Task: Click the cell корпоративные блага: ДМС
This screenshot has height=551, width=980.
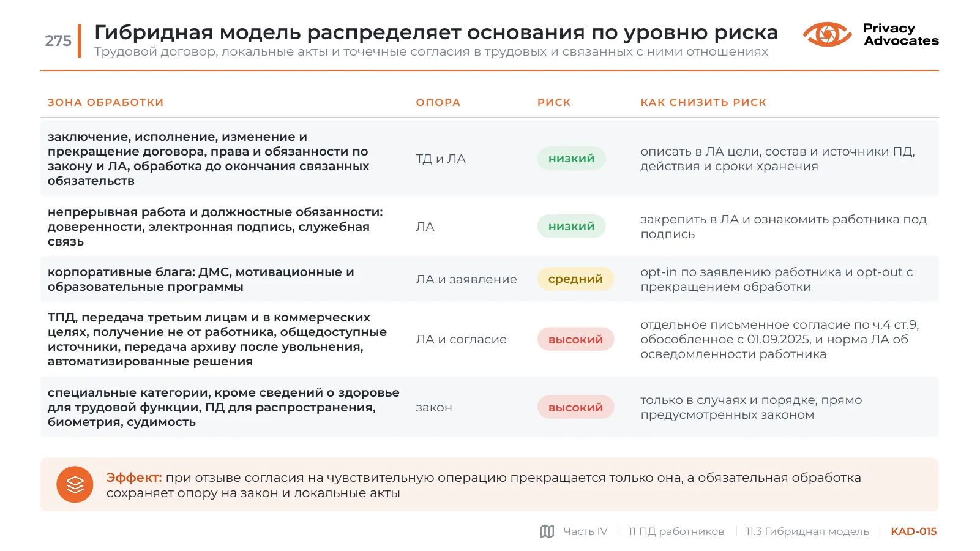Action: coord(201,279)
